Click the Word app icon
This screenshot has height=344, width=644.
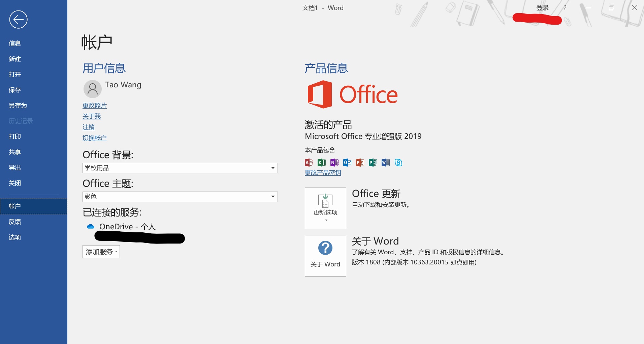(x=386, y=163)
